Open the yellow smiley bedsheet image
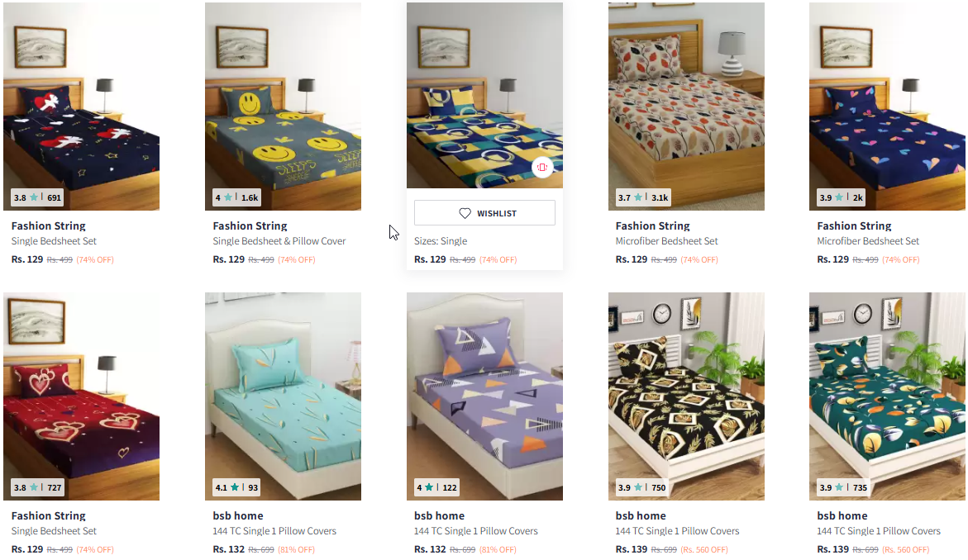This screenshot has height=560, width=968. [283, 106]
